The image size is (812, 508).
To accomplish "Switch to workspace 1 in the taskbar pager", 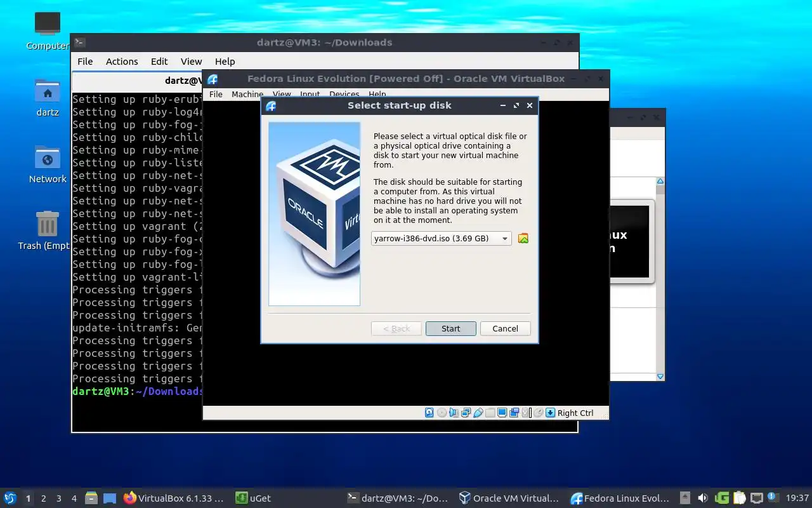I will 28,498.
